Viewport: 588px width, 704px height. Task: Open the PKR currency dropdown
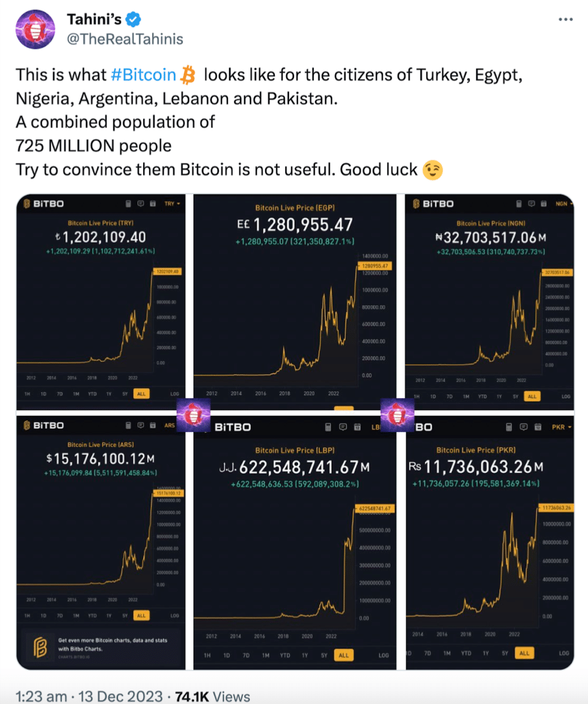pyautogui.click(x=562, y=427)
